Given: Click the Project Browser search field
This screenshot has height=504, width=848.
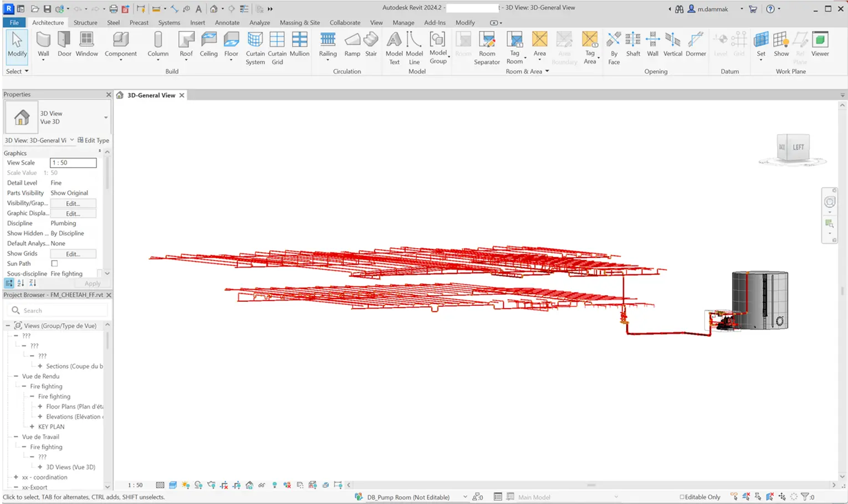Looking at the screenshot, I should (61, 310).
